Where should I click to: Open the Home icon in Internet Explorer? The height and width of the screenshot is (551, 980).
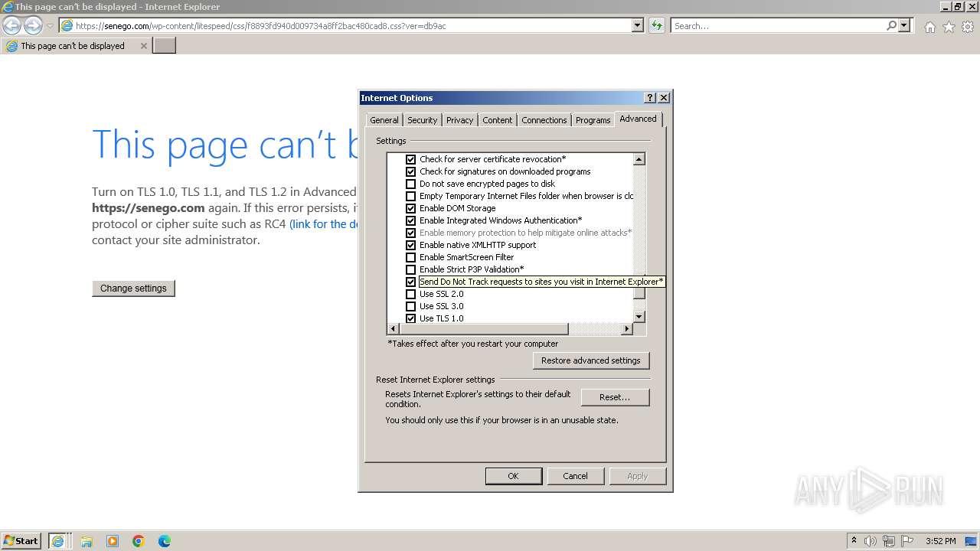pyautogui.click(x=929, y=27)
